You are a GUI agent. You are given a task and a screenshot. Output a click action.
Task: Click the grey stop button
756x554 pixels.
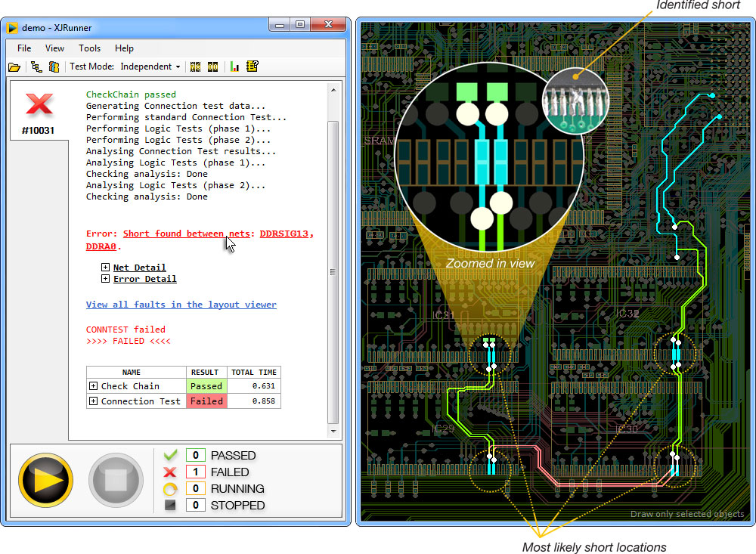pyautogui.click(x=116, y=480)
